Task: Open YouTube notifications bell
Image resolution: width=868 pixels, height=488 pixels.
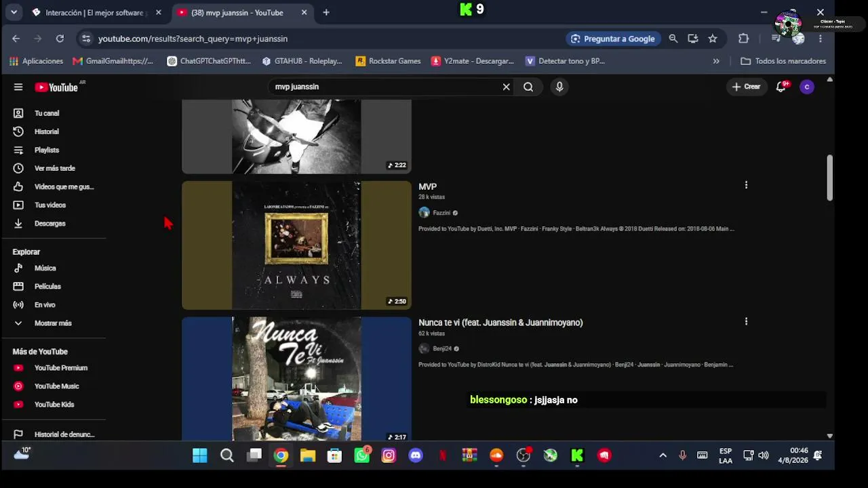Action: tap(781, 87)
